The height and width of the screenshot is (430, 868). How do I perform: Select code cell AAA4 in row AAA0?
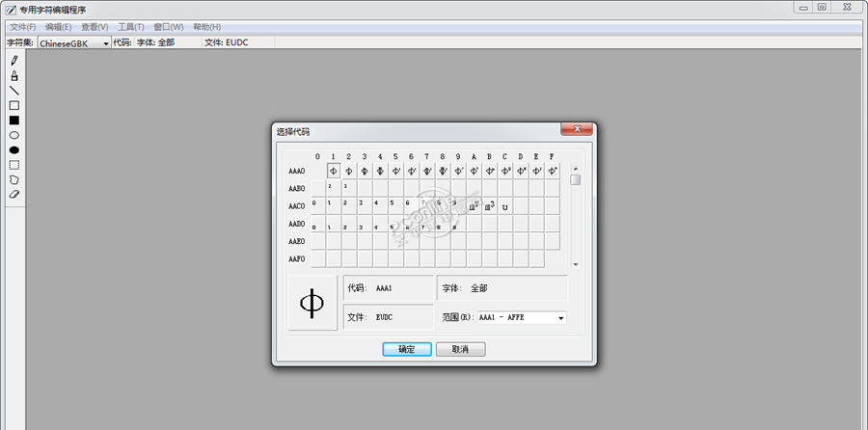pyautogui.click(x=380, y=172)
